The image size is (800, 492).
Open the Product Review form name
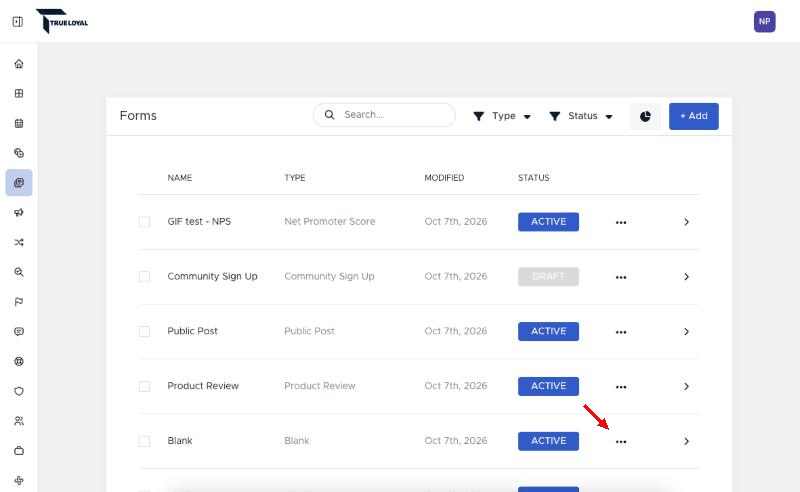(x=203, y=386)
